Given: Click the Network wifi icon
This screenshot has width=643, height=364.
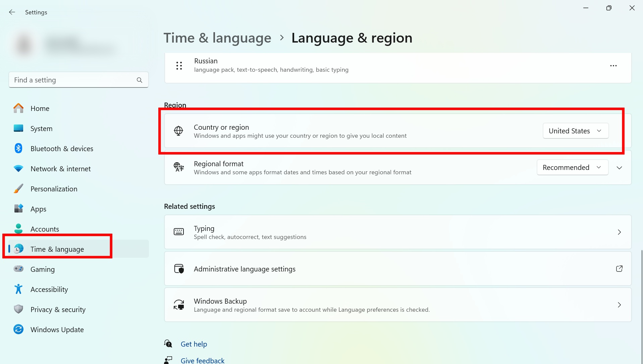Looking at the screenshot, I should [x=18, y=169].
